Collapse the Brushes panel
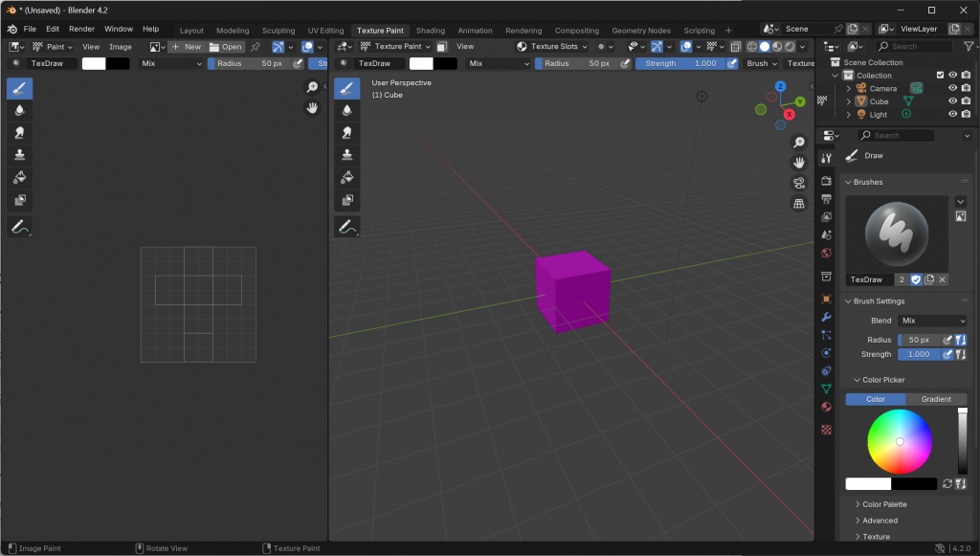 848,183
